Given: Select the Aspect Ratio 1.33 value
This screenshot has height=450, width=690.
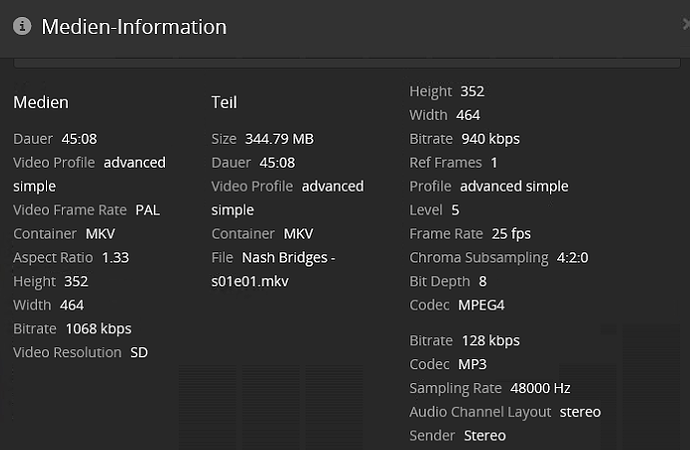Looking at the screenshot, I should 115,257.
